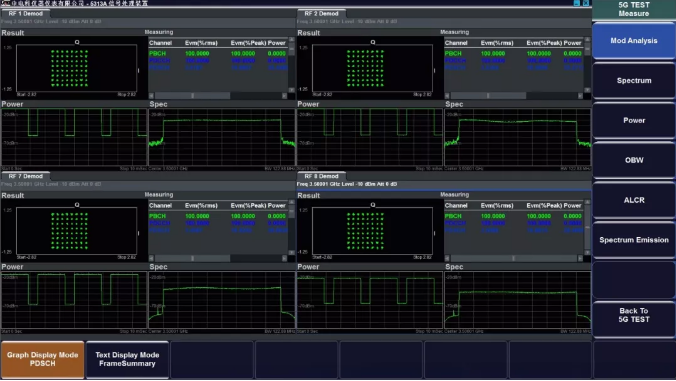
Task: Open the ALCR measurement
Action: (634, 200)
